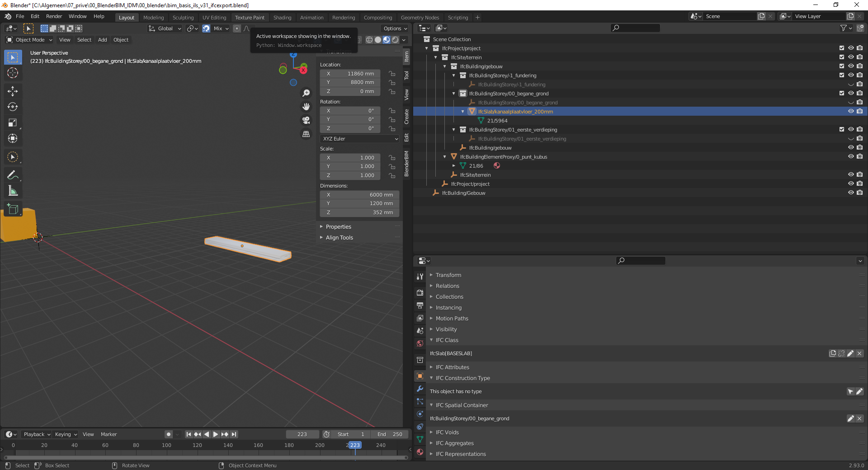The height and width of the screenshot is (470, 868).
Task: Open the Material properties tab icon
Action: (x=420, y=452)
